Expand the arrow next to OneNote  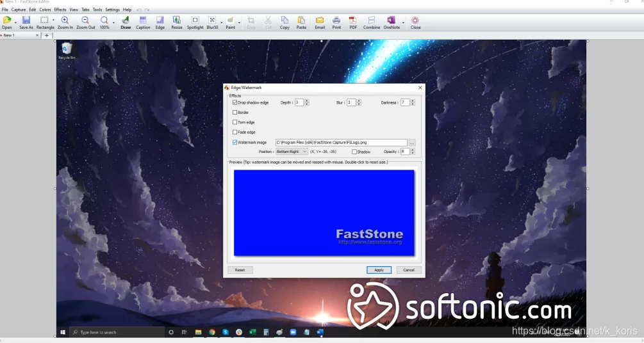click(x=403, y=22)
